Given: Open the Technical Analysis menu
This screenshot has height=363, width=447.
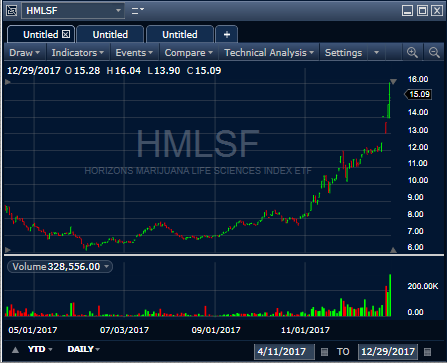Looking at the screenshot, I should pos(269,53).
